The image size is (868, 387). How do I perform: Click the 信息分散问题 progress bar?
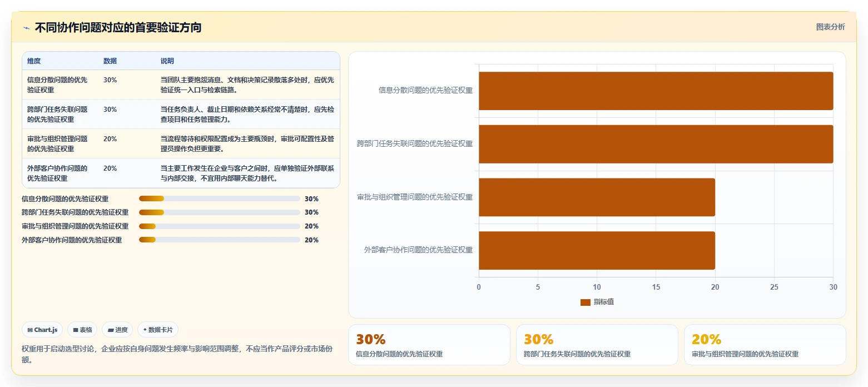(220, 199)
